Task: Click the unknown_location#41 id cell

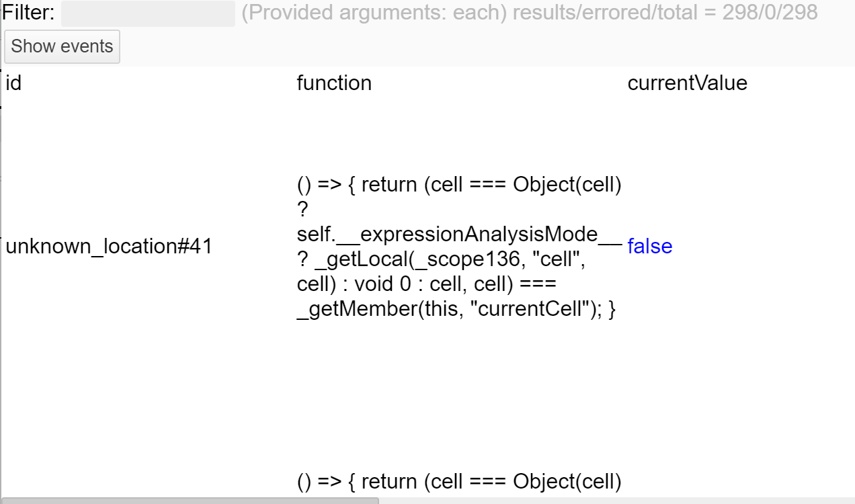Action: [x=109, y=247]
